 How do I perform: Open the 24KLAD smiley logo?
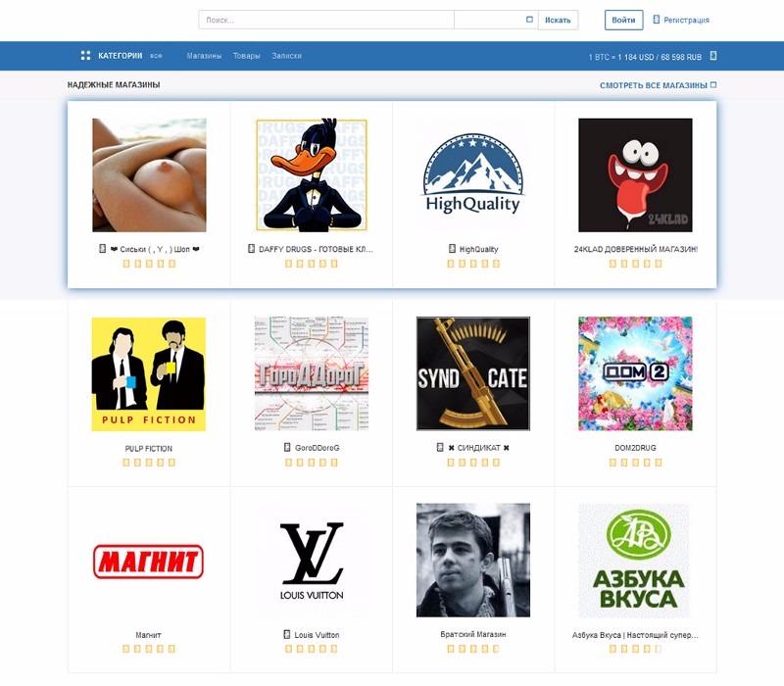click(635, 175)
